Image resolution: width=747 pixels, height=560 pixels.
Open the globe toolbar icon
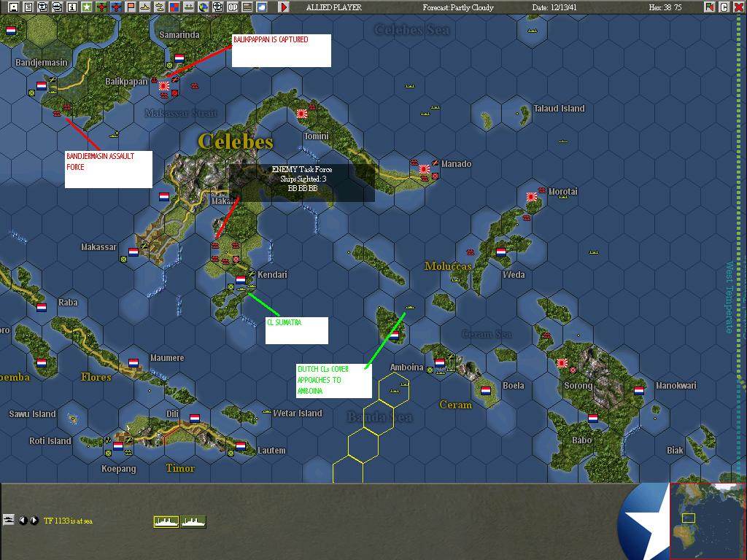coord(203,7)
